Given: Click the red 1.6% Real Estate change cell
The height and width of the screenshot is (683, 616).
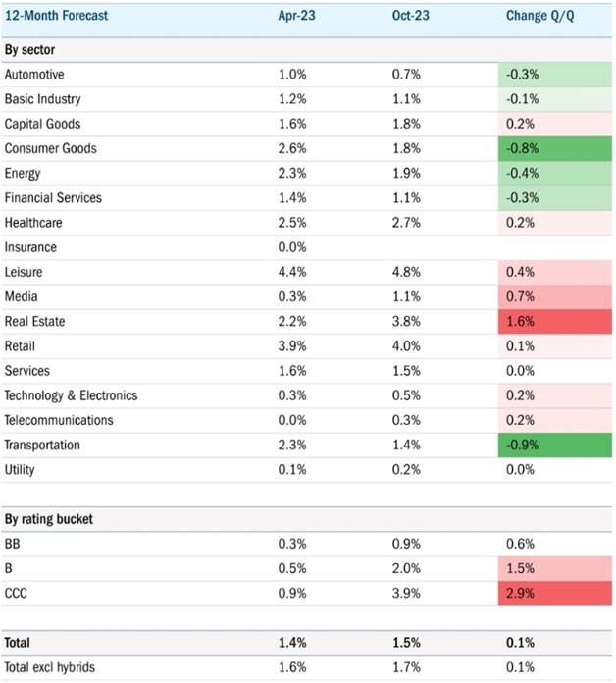Looking at the screenshot, I should [x=555, y=322].
